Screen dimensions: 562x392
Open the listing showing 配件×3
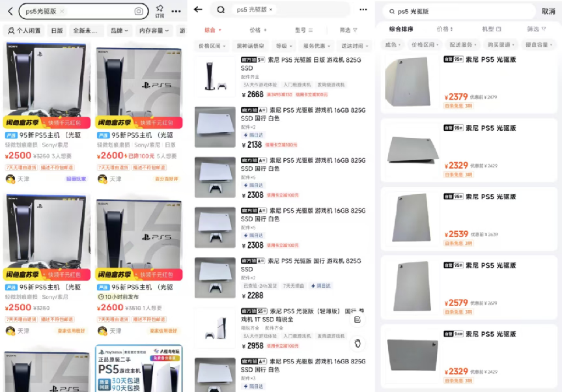[281, 375]
